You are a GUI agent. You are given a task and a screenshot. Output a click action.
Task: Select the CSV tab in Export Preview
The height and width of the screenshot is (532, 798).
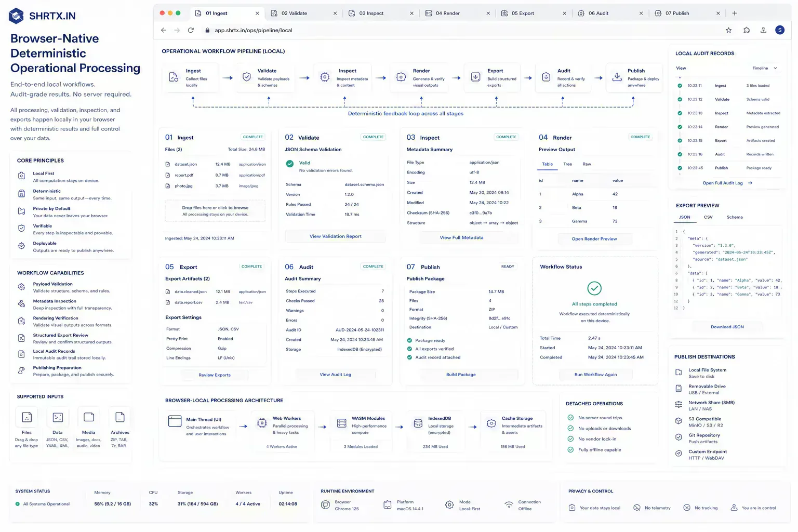pos(708,217)
